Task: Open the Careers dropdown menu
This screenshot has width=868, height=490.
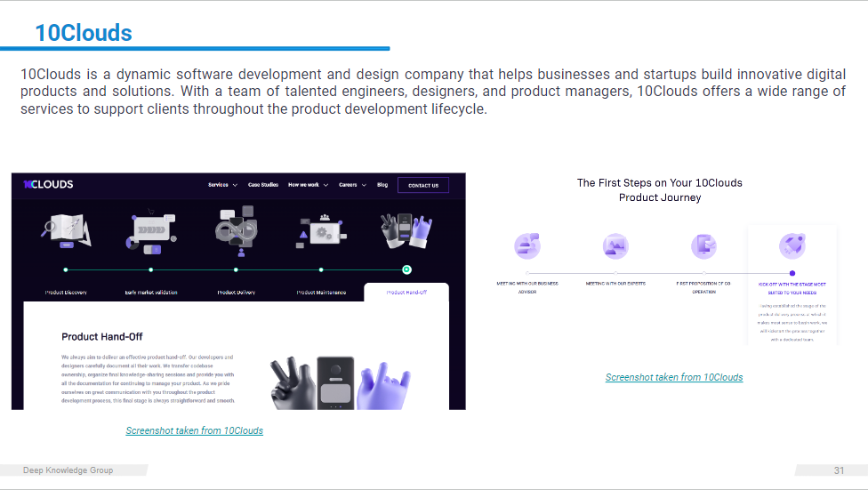Action: (x=351, y=185)
